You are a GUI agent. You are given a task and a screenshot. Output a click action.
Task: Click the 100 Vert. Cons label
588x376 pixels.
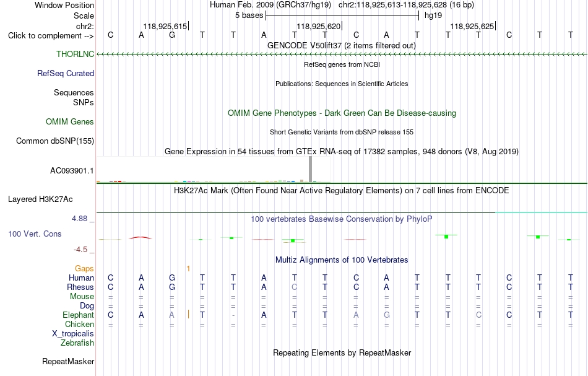tap(35, 234)
